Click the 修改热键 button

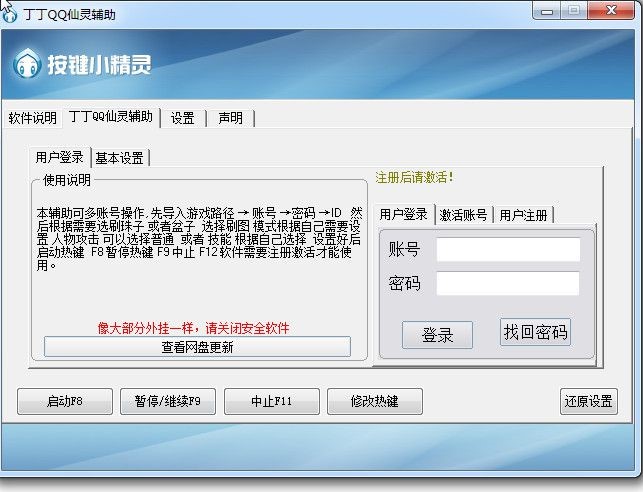(x=374, y=401)
